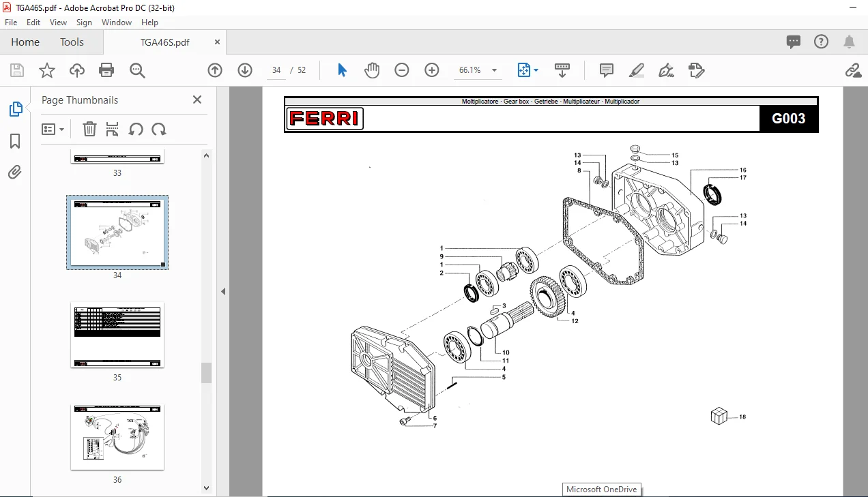Screen dimensions: 868x497
Task: Click the scrolling mode keyboard icon
Action: (x=562, y=70)
